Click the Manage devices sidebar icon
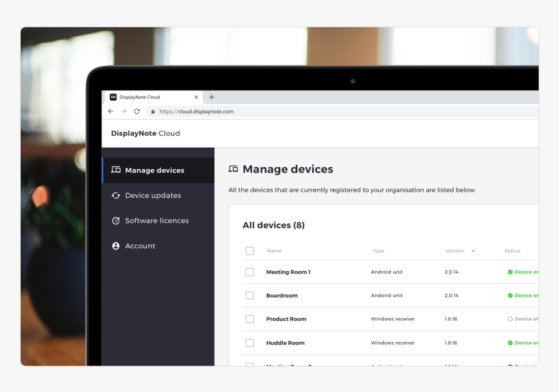The height and width of the screenshot is (392, 559). pyautogui.click(x=116, y=170)
